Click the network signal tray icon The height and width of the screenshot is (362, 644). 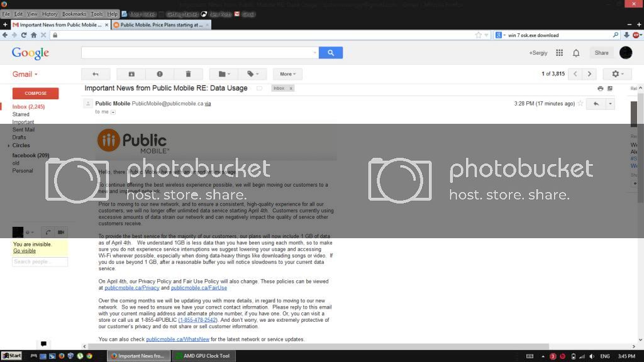(x=582, y=356)
